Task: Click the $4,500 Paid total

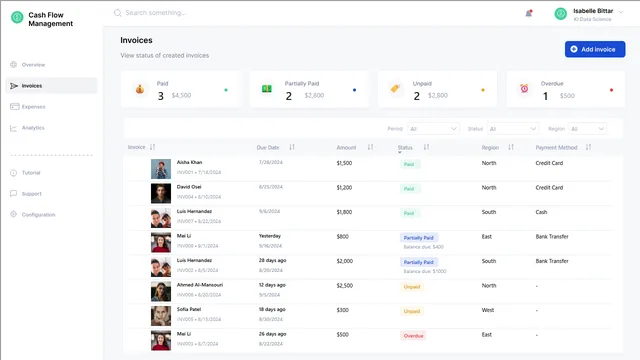Action: [x=181, y=96]
